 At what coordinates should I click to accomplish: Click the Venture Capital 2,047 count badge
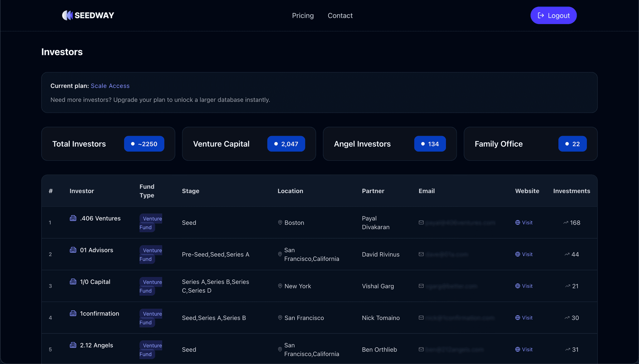[x=286, y=144]
